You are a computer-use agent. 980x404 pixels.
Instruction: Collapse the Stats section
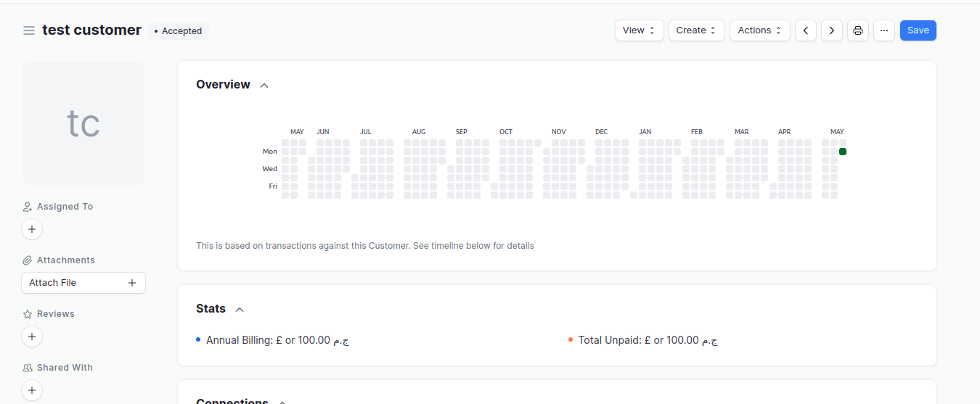click(x=240, y=310)
